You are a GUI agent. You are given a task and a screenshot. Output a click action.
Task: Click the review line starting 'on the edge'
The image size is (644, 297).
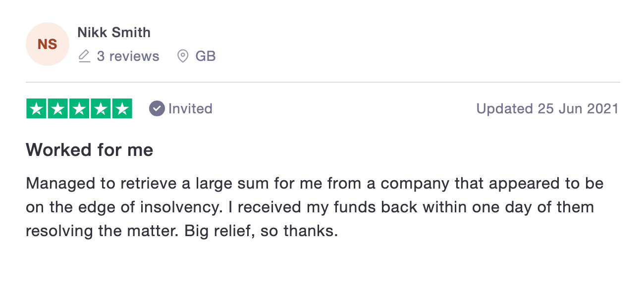coord(310,207)
